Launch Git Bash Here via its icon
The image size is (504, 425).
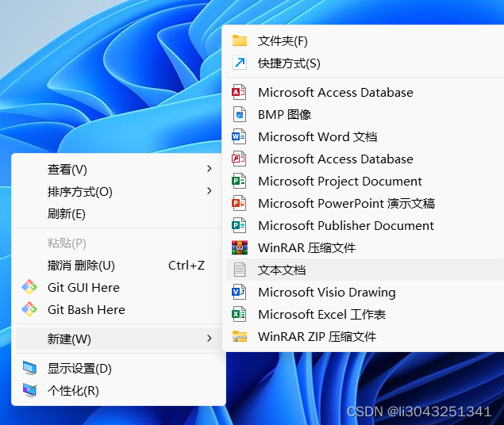coord(29,309)
